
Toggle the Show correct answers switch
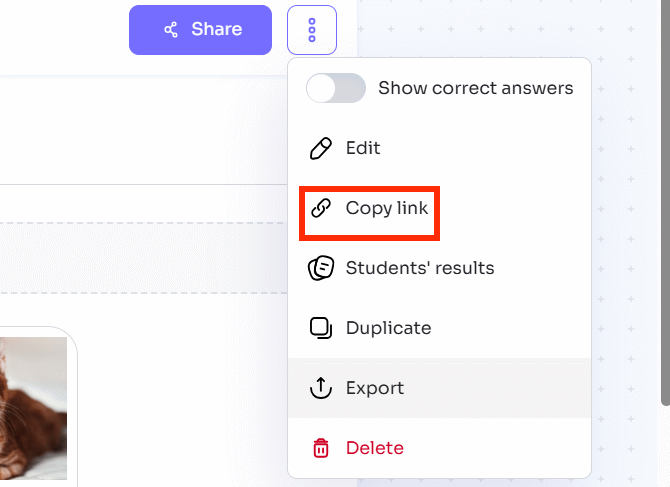click(335, 88)
